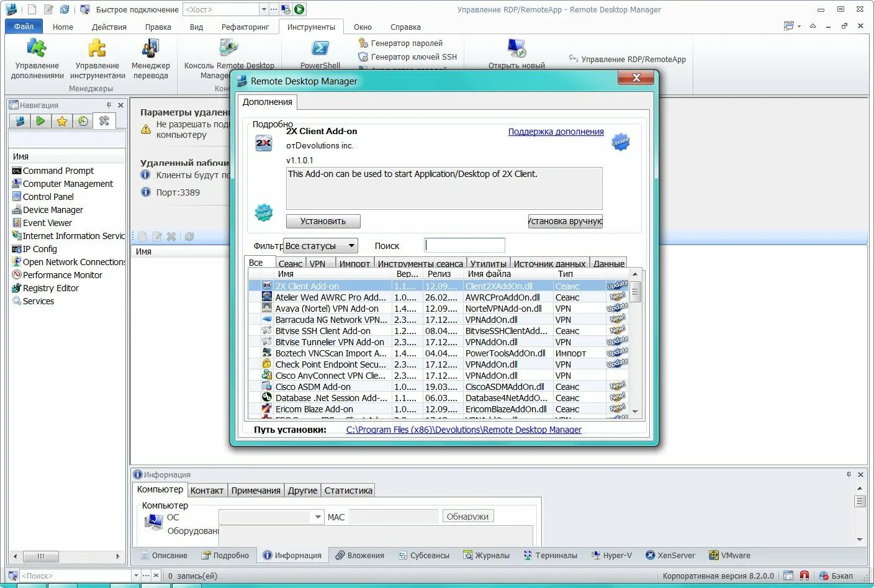Open Контакт tab in Информация panel
Image resolution: width=874 pixels, height=588 pixels.
(207, 491)
